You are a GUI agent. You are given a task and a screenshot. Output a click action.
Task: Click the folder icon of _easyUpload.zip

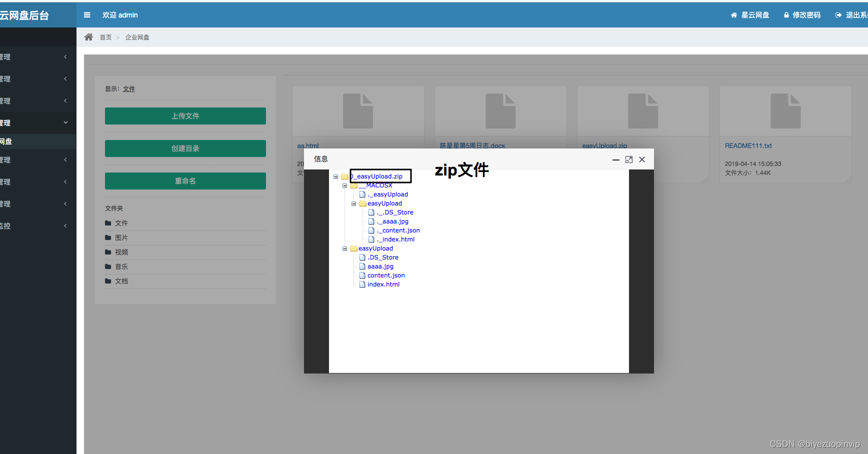(345, 176)
